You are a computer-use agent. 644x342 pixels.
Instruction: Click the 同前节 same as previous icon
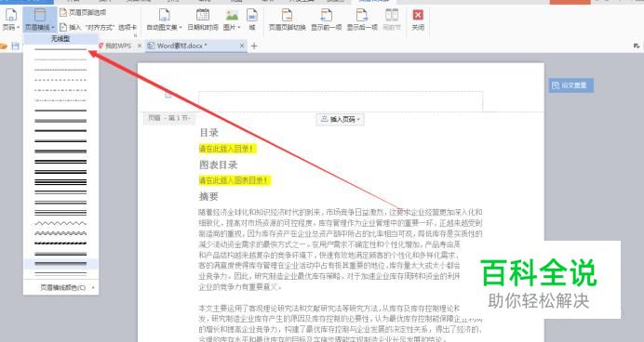(392, 16)
